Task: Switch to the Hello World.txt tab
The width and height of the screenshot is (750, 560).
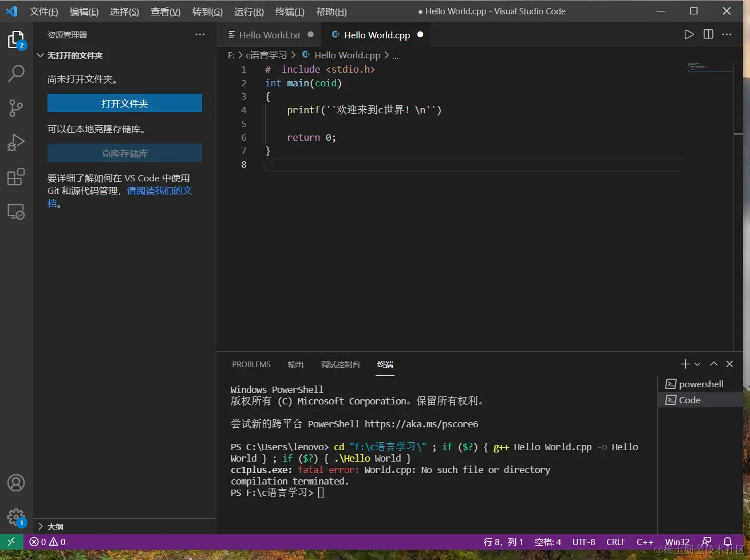Action: (x=270, y=35)
